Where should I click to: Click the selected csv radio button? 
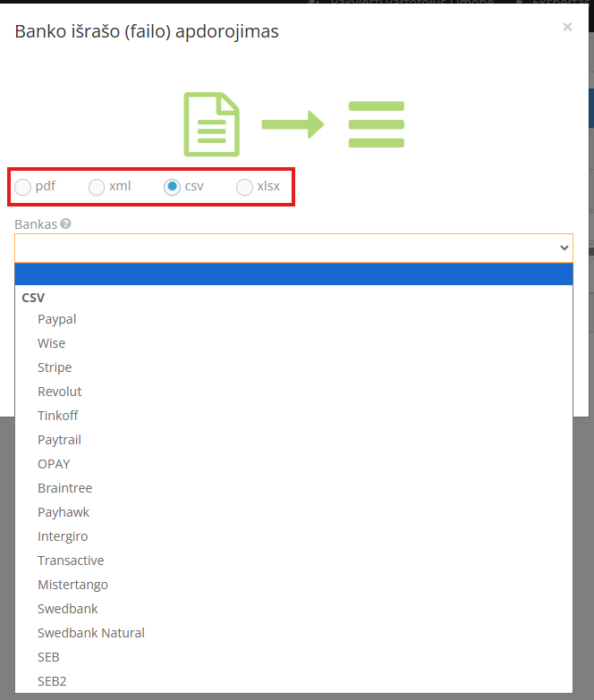coord(172,187)
